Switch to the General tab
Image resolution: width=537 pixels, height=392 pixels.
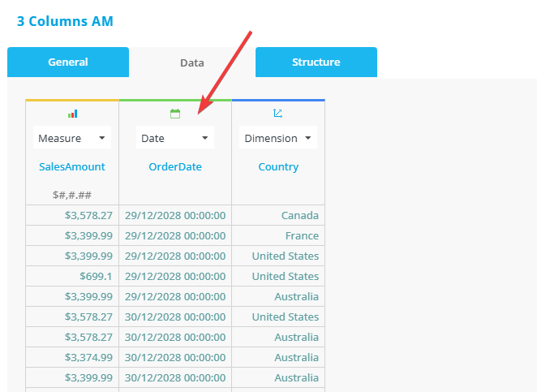tap(68, 62)
